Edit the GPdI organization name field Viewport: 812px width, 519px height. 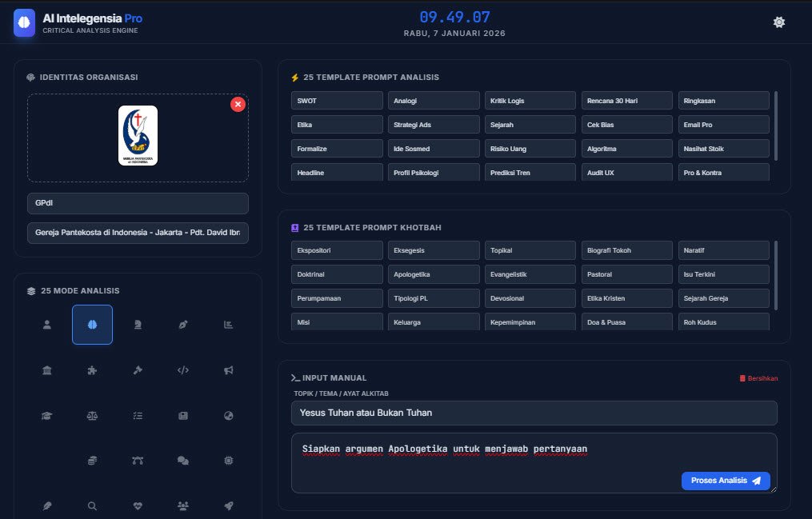point(138,203)
